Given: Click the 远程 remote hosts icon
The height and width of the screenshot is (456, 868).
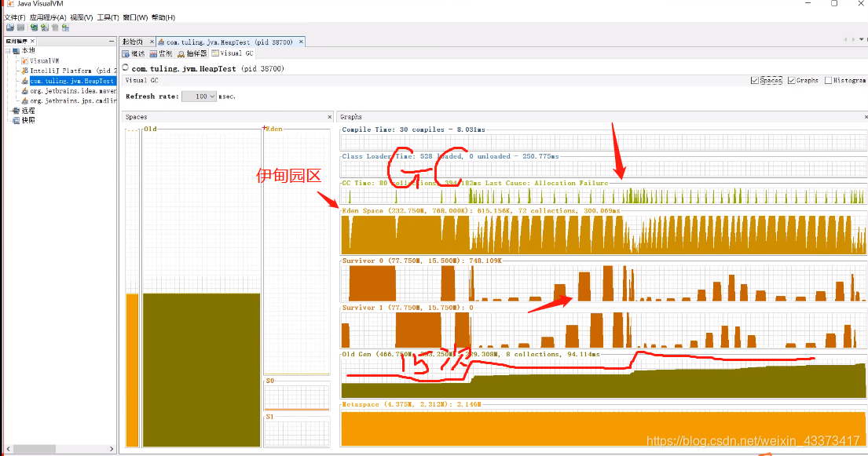Looking at the screenshot, I should pos(16,111).
